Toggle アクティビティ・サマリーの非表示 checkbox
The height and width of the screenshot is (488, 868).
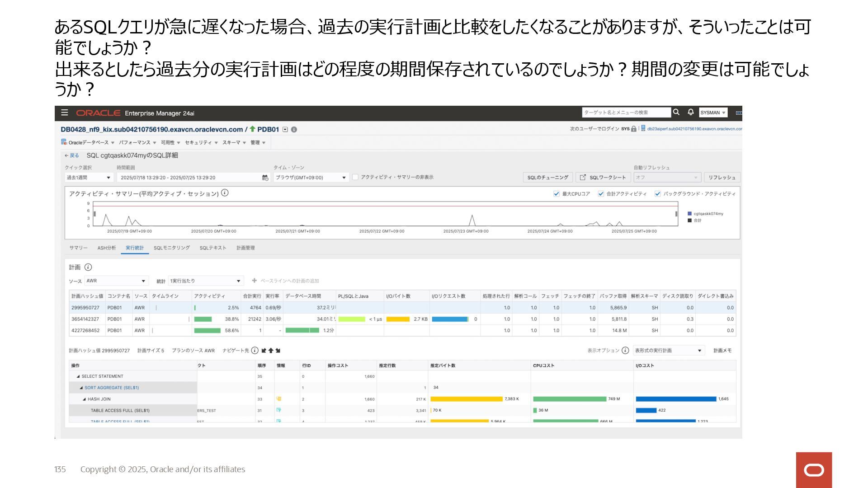point(355,177)
